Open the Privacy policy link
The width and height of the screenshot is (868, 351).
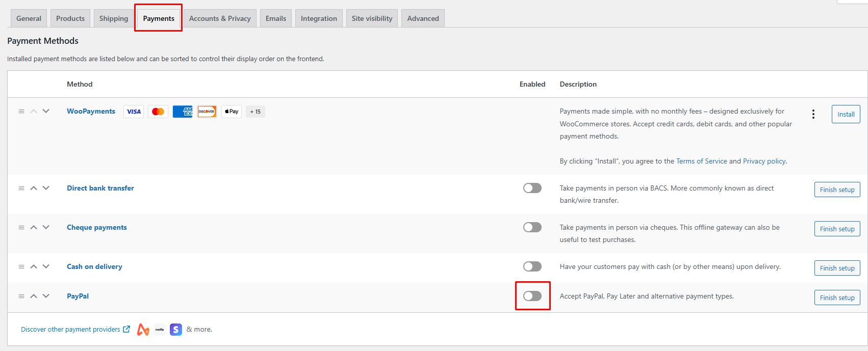click(x=764, y=161)
